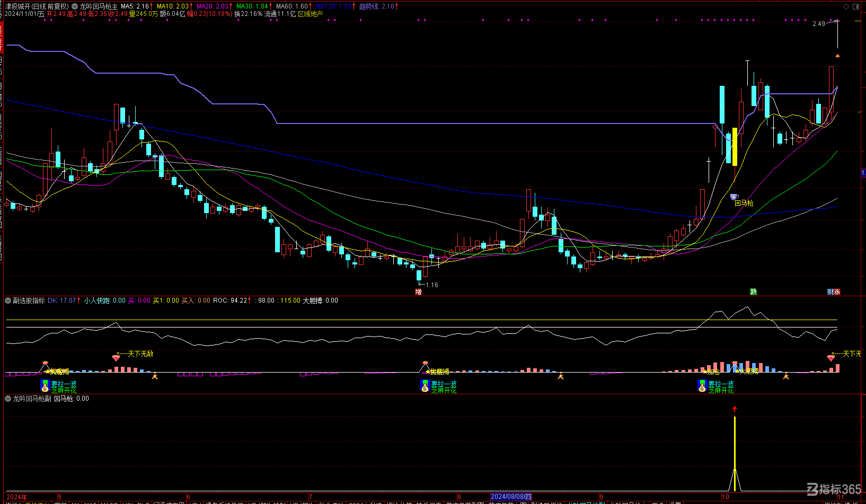Click the green 跌 event marker
The height and width of the screenshot is (504, 866).
click(x=754, y=292)
